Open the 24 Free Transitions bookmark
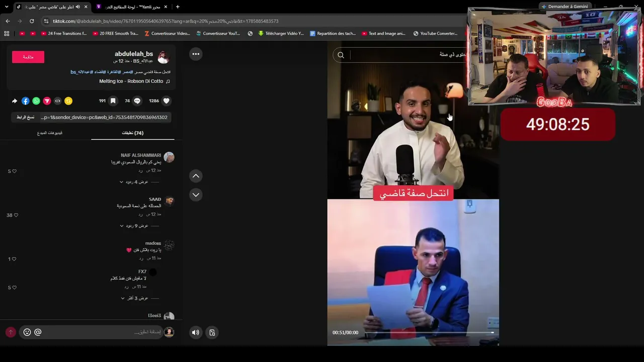This screenshot has height=362, width=644. tap(64, 34)
